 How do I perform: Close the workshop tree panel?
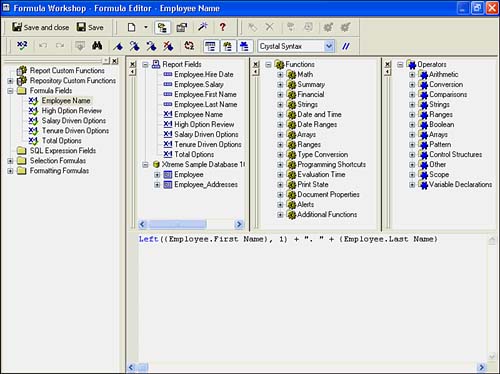point(115,61)
